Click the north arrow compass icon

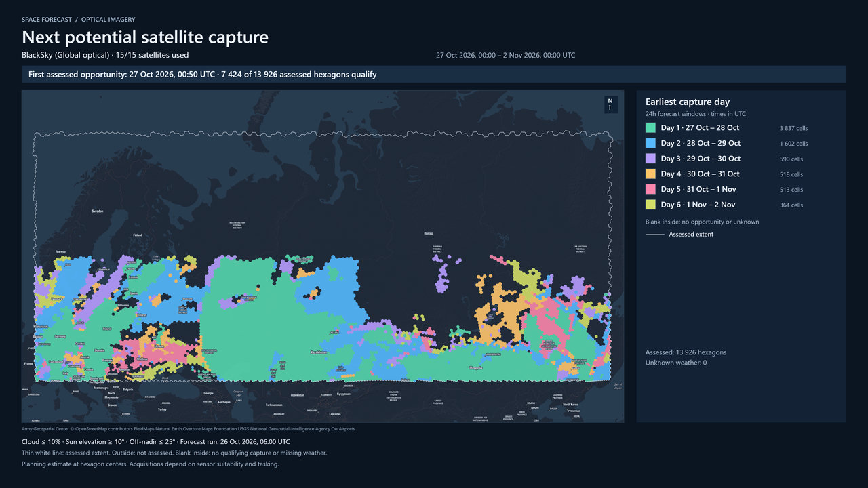[x=610, y=104]
